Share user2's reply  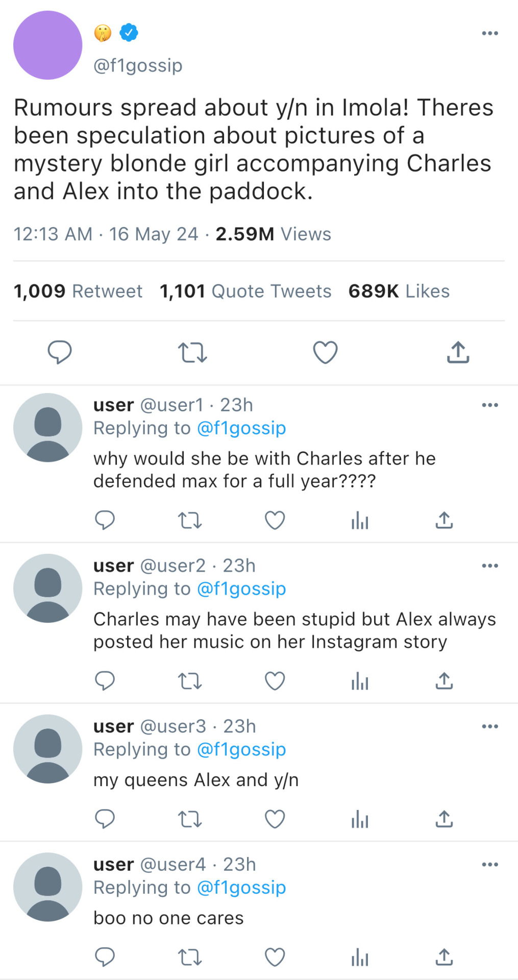(x=444, y=681)
